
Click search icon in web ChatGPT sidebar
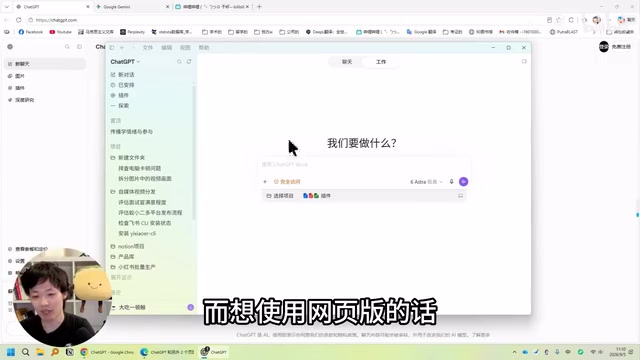pyautogui.click(x=67, y=47)
